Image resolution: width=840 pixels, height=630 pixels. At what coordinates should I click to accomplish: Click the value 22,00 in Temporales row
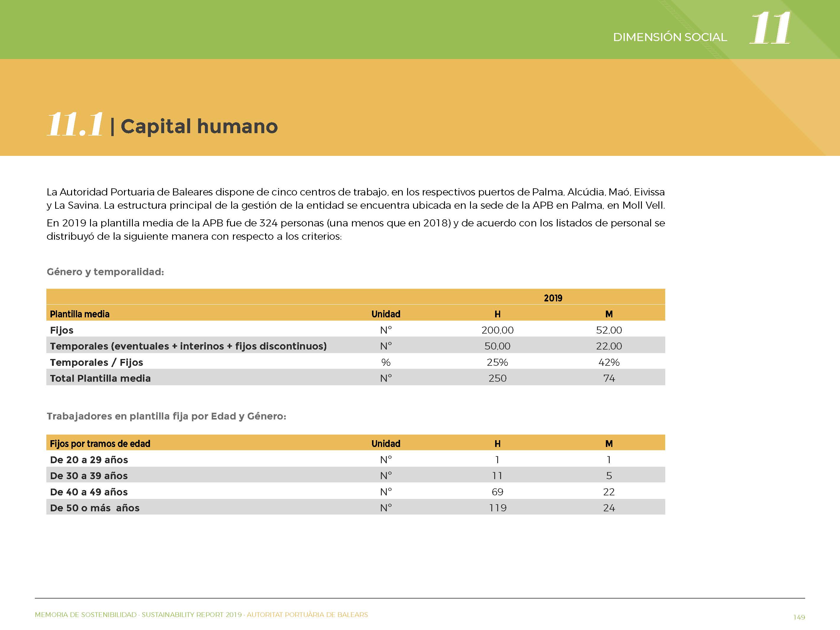pos(609,346)
